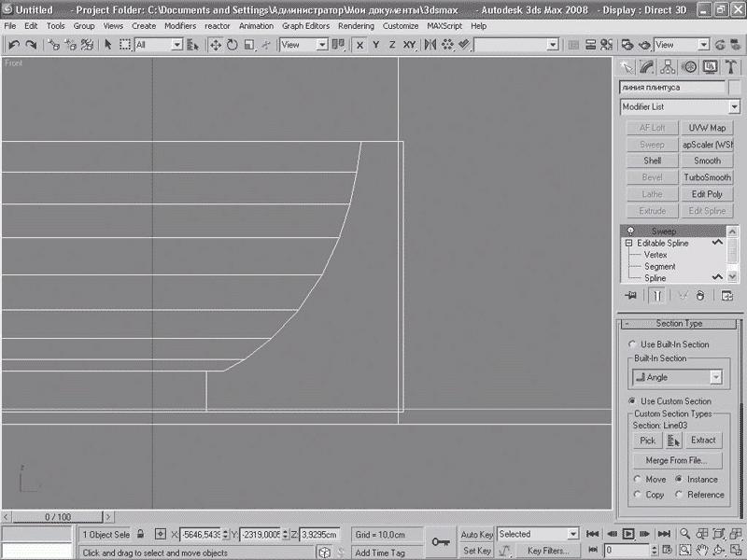
Task: Click the Pin Stack icon
Action: [631, 296]
